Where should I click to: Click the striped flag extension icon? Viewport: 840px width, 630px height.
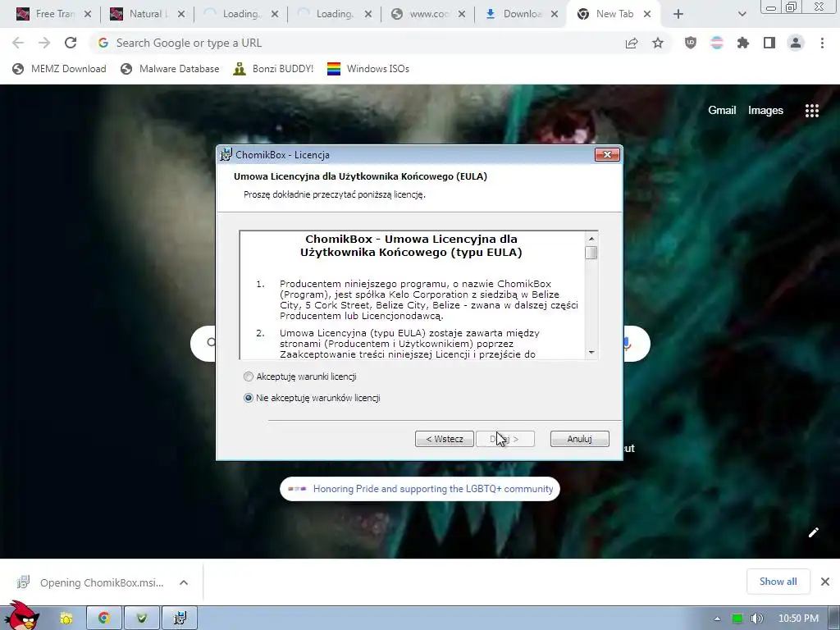(717, 43)
